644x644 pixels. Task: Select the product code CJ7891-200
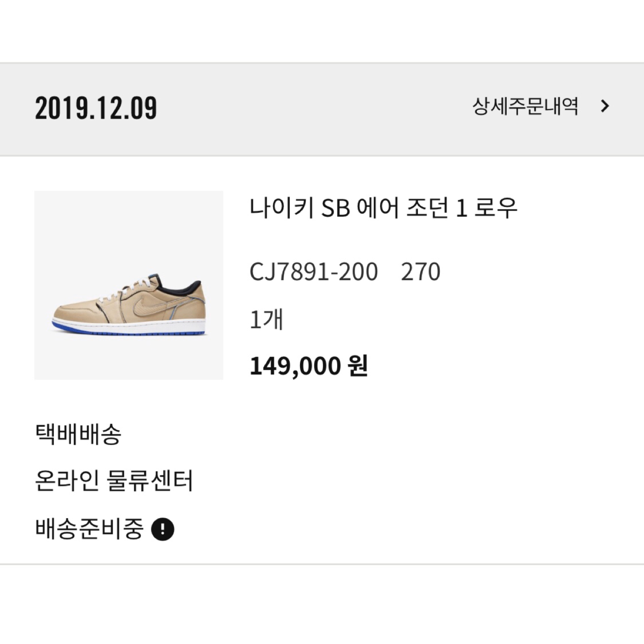[x=313, y=272]
